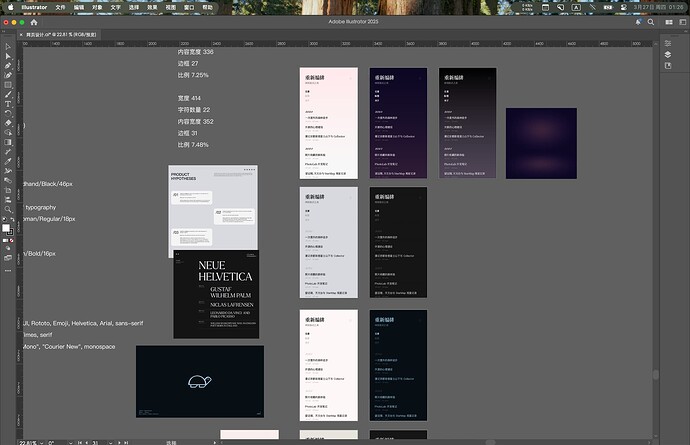Open the input method A icon in menu bar

tap(576, 7)
